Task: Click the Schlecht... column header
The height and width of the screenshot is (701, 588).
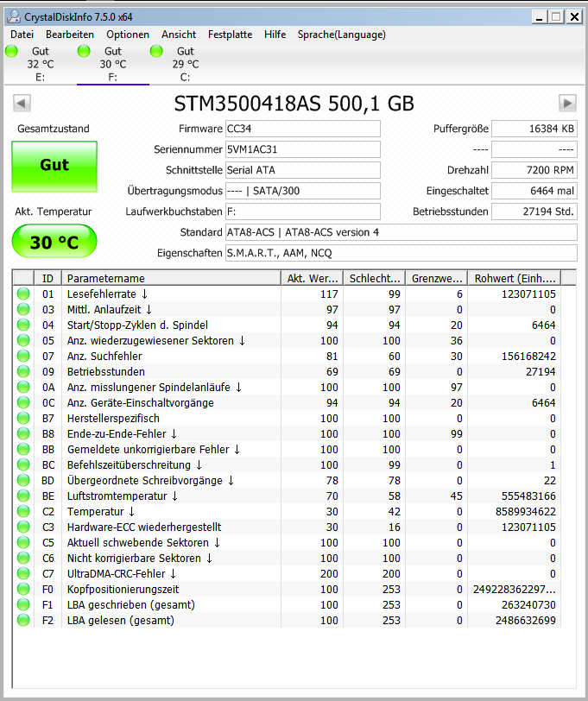Action: (374, 278)
